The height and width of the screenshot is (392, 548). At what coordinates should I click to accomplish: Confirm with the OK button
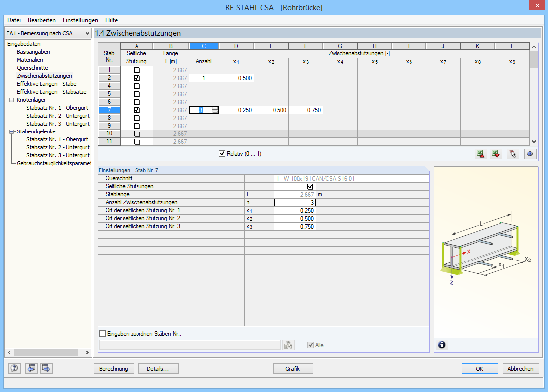click(480, 368)
